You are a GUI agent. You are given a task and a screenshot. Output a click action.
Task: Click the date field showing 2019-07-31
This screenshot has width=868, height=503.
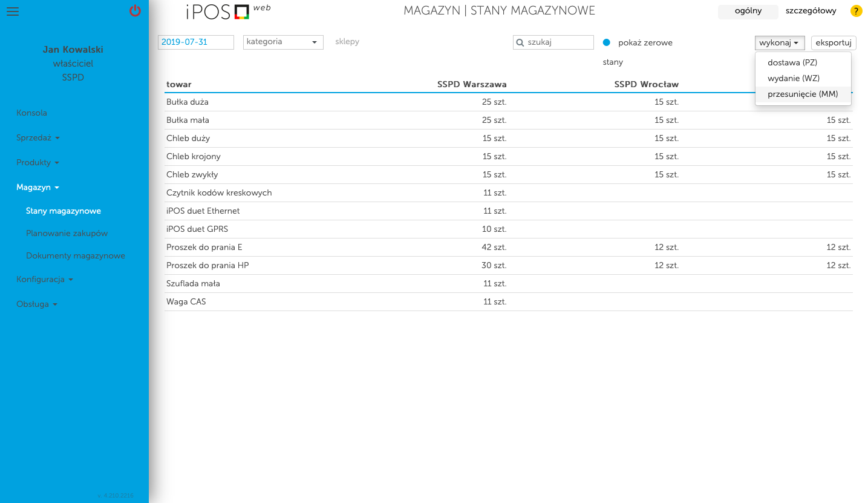click(195, 42)
